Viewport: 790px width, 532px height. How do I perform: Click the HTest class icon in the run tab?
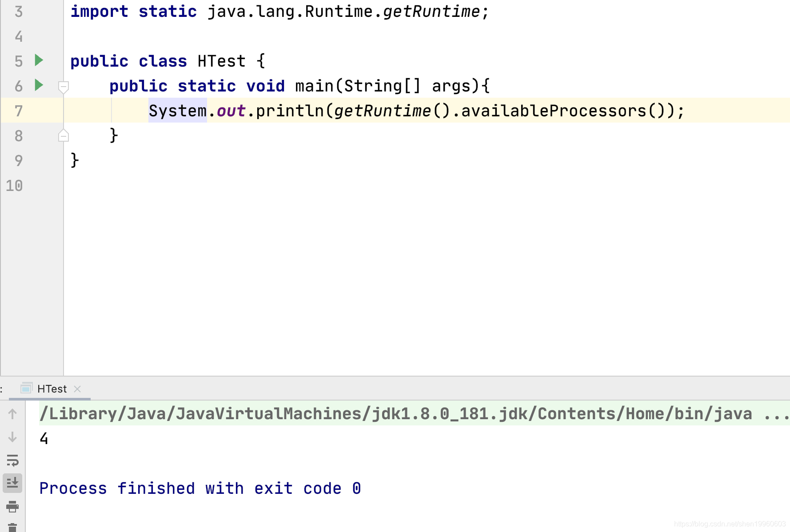pos(26,389)
